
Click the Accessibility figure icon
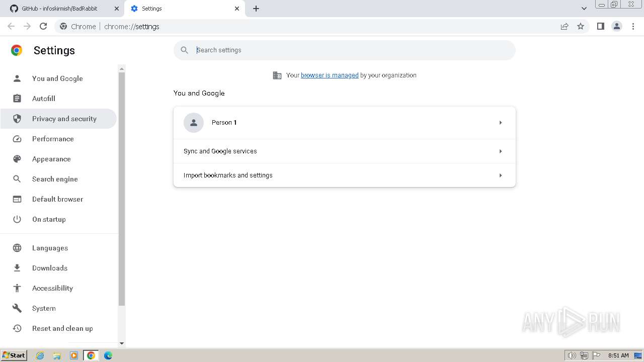(x=17, y=288)
